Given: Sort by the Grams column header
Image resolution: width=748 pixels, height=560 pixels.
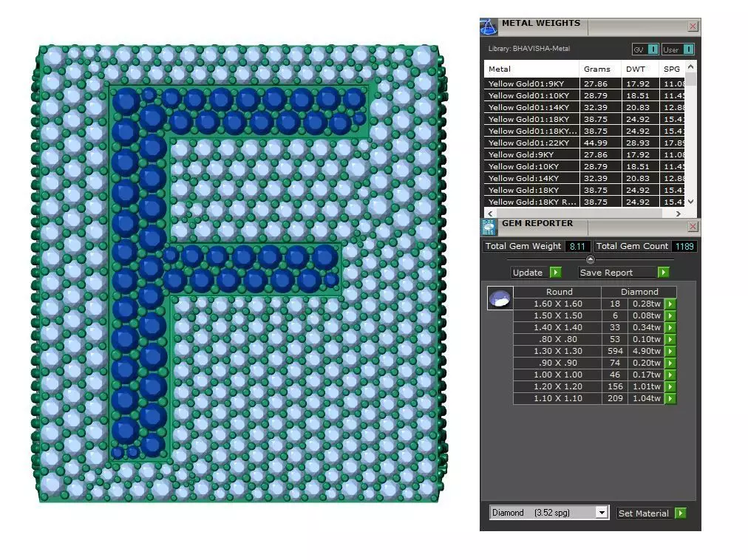Looking at the screenshot, I should tap(600, 69).
